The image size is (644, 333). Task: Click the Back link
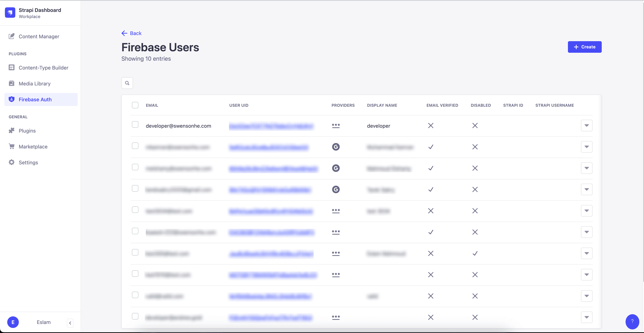point(132,33)
